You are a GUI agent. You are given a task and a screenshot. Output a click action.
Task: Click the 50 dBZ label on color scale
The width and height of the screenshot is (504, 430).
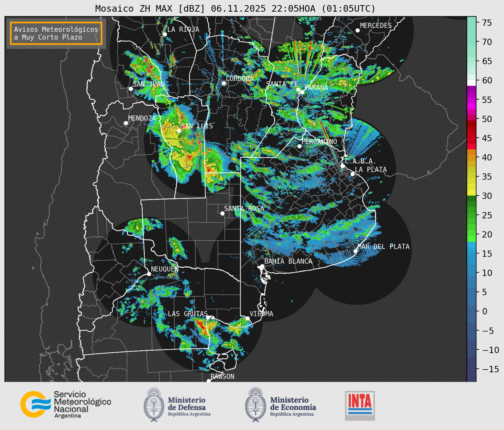(487, 119)
